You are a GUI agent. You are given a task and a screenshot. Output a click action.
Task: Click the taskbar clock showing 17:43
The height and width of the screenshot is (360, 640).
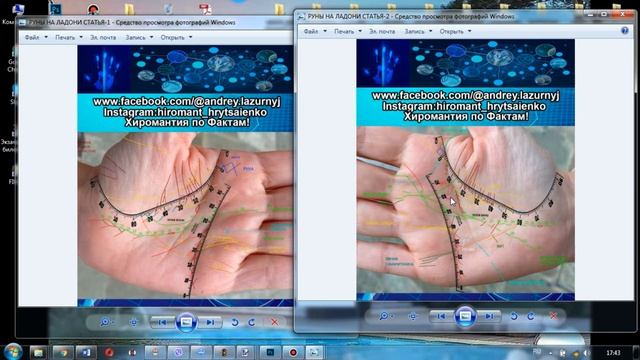pyautogui.click(x=613, y=353)
